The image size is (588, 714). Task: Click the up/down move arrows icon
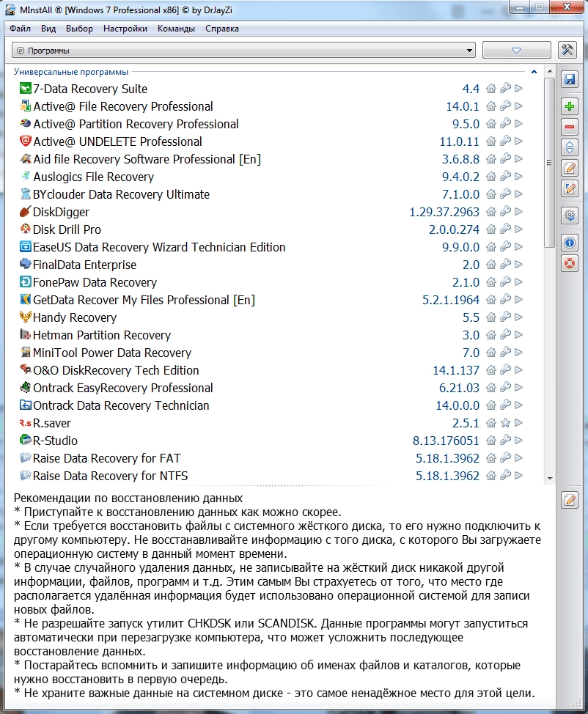[x=570, y=147]
